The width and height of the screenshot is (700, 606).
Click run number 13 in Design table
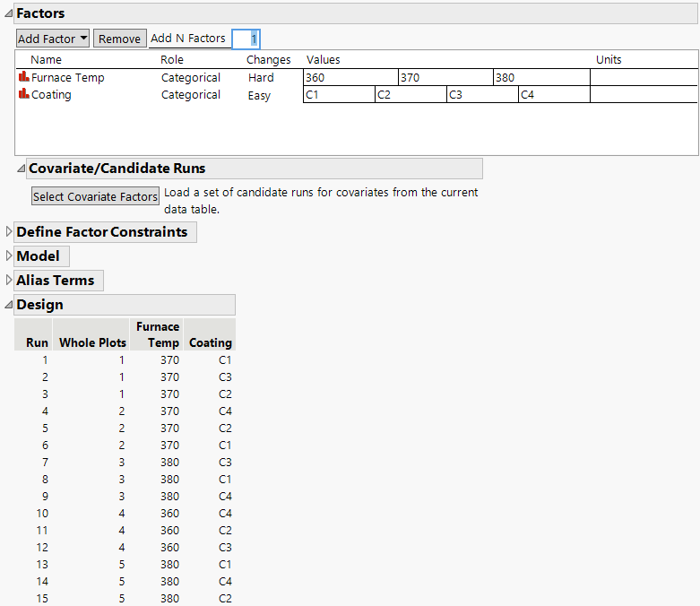click(42, 564)
